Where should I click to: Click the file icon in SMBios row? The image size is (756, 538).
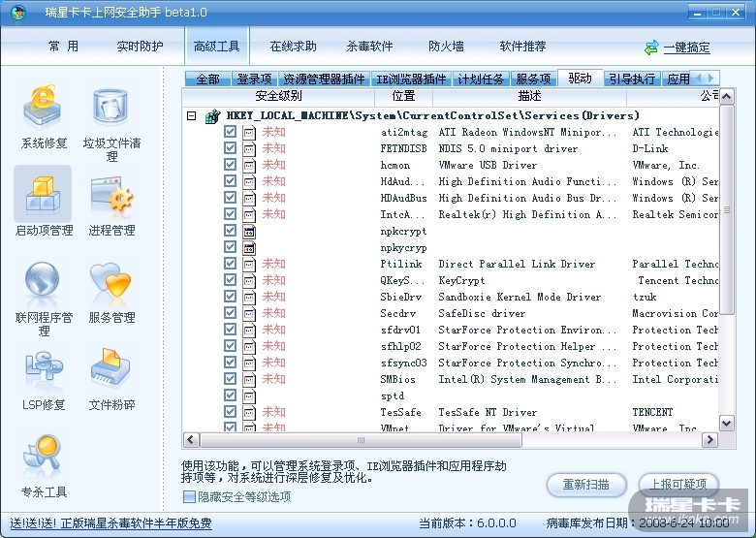click(x=249, y=379)
